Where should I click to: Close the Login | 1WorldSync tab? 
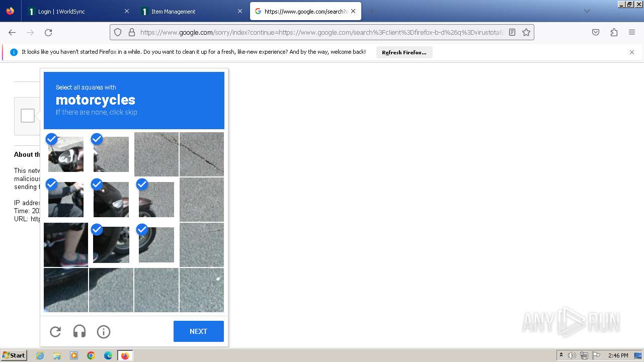tap(127, 11)
